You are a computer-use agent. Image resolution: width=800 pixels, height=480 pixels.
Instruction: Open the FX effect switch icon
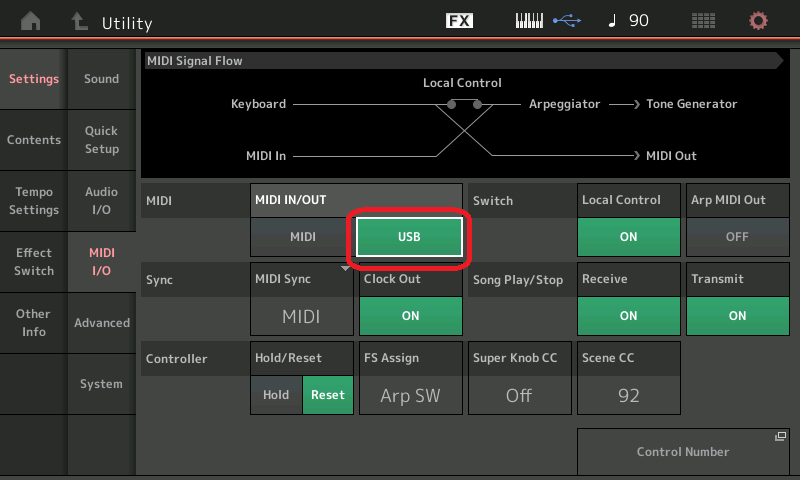coord(459,21)
